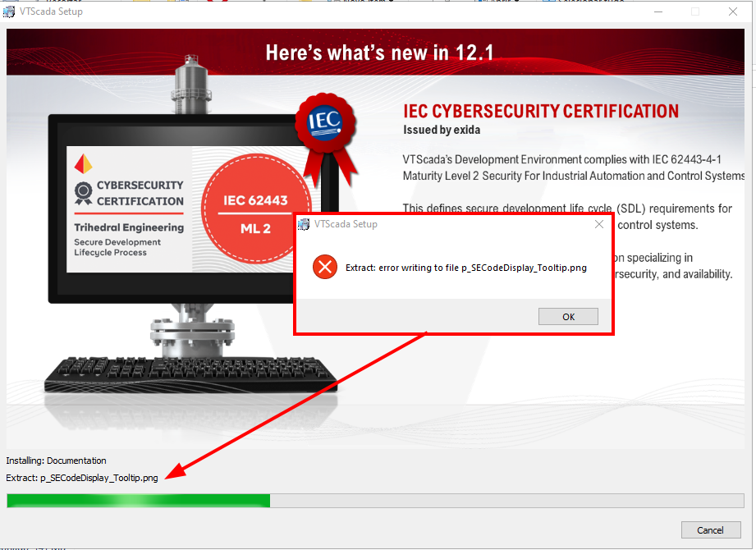The image size is (756, 550).
Task: Close the main VTScada Setup window
Action: [x=733, y=11]
